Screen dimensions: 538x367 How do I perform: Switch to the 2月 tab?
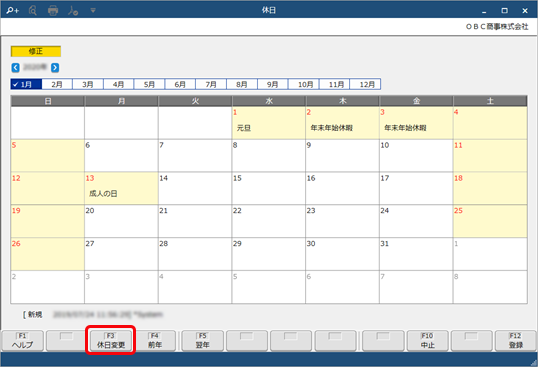pyautogui.click(x=57, y=84)
